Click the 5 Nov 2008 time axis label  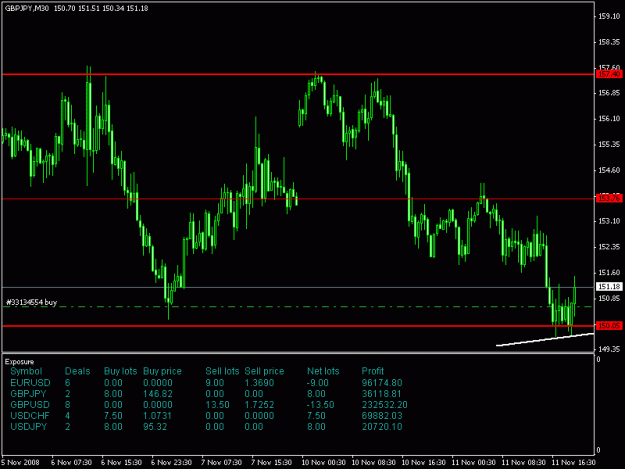point(20,462)
